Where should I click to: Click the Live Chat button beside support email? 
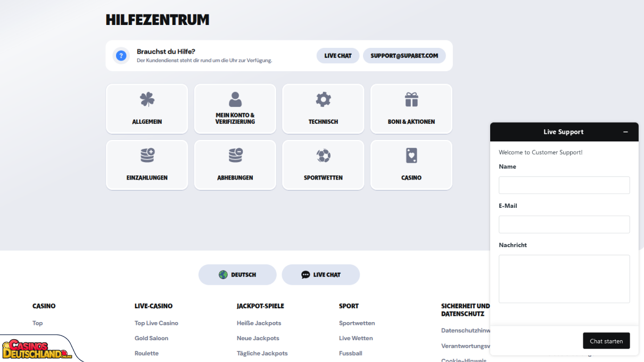(338, 56)
